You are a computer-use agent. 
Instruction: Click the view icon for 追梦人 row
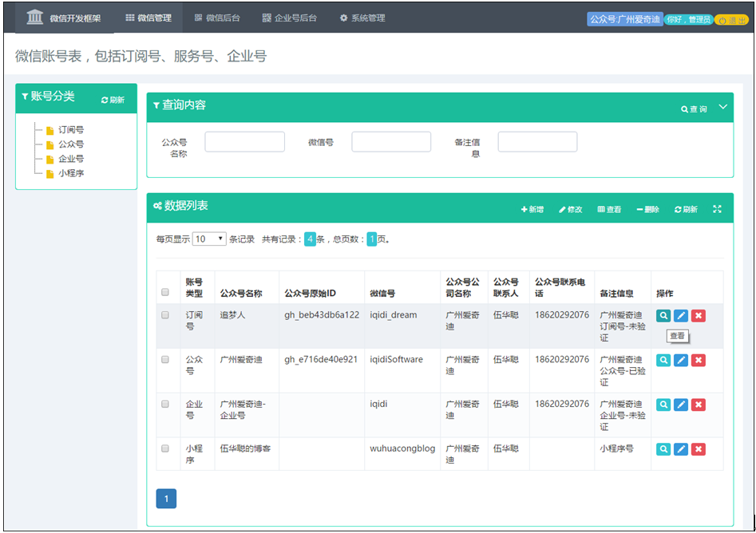pos(663,315)
